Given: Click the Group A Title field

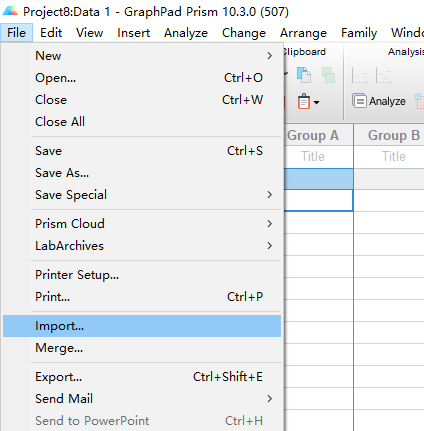Looking at the screenshot, I should [319, 157].
